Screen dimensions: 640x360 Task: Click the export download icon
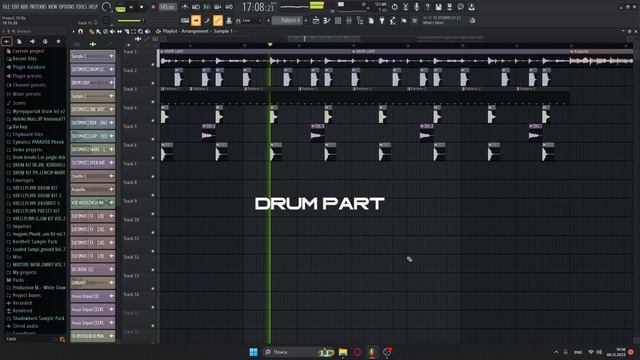(471, 7)
